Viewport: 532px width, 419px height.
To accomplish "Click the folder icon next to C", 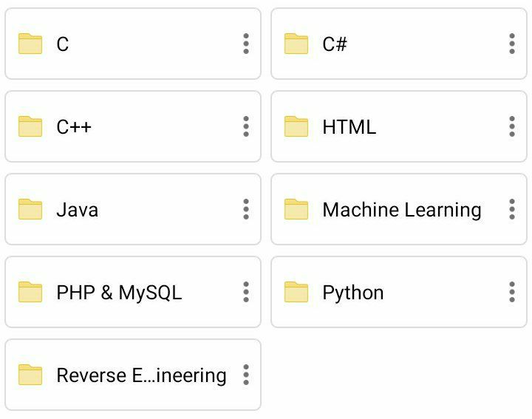I will point(30,44).
